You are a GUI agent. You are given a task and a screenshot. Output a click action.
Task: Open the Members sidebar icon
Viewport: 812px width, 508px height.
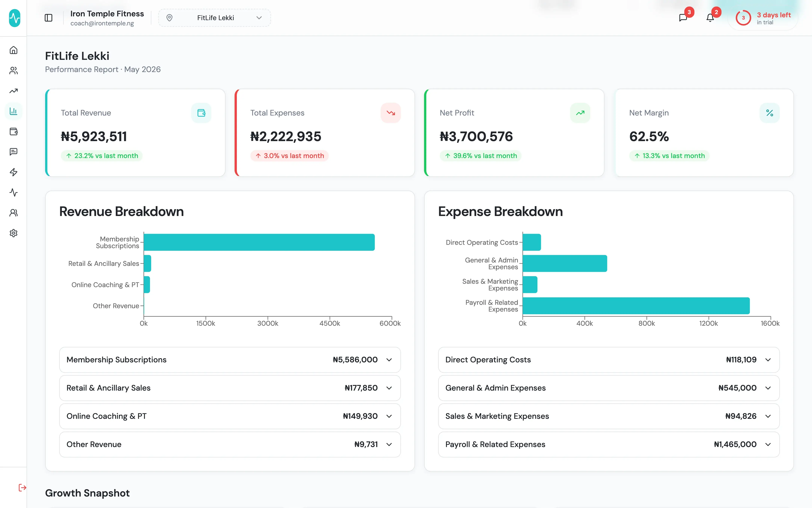[x=13, y=71]
